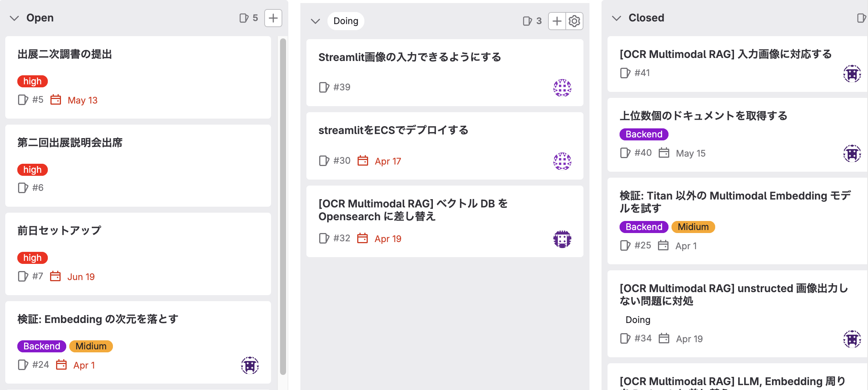Click the Open column vertical scrollbar

[x=283, y=206]
